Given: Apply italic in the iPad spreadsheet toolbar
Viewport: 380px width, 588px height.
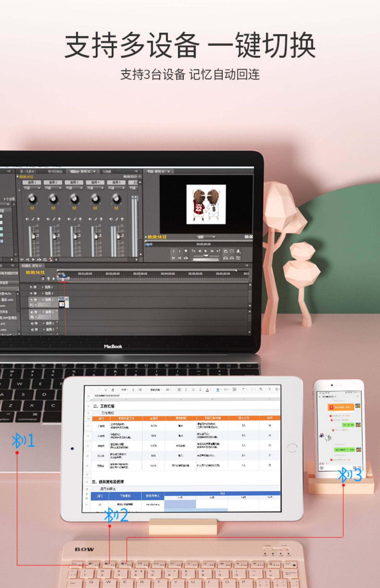Looking at the screenshot, I should pyautogui.click(x=186, y=389).
